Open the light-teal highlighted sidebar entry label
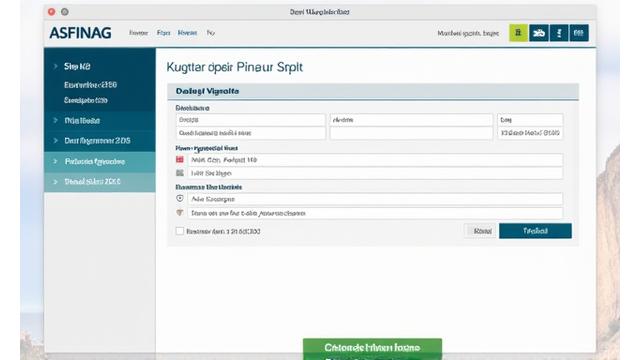This screenshot has height=360, width=640. pyautogui.click(x=95, y=162)
